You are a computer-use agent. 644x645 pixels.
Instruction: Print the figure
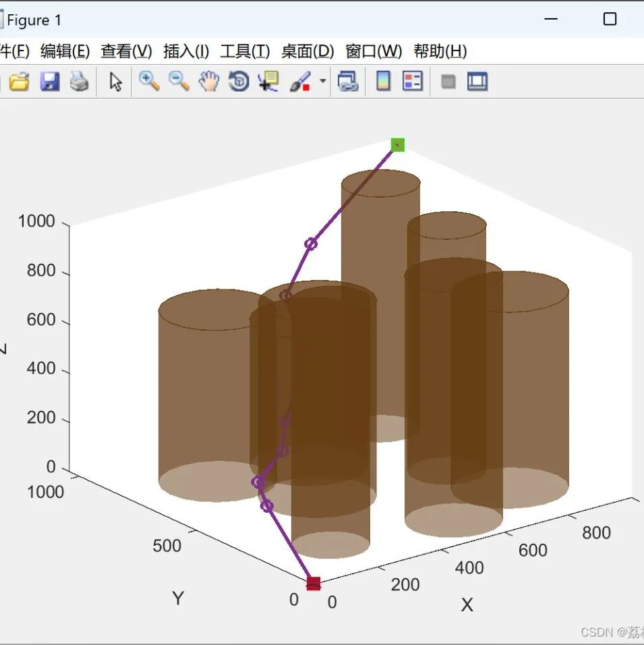pos(79,82)
